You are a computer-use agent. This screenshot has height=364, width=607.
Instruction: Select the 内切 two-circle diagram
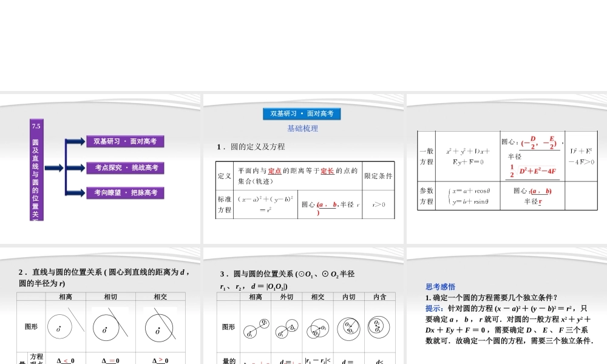click(x=348, y=329)
